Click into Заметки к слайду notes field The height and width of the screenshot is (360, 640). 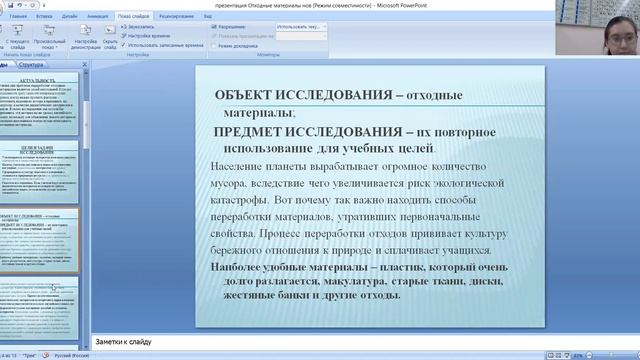(365, 342)
